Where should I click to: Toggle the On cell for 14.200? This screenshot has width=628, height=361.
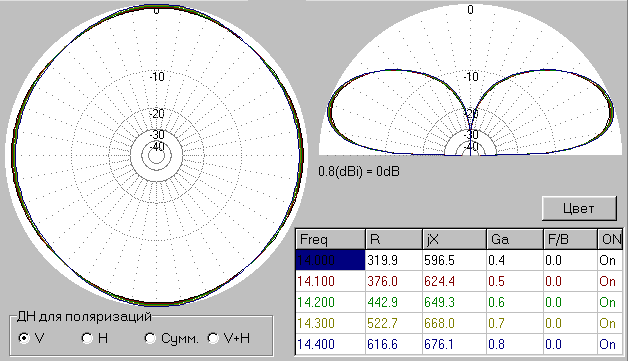pos(610,302)
